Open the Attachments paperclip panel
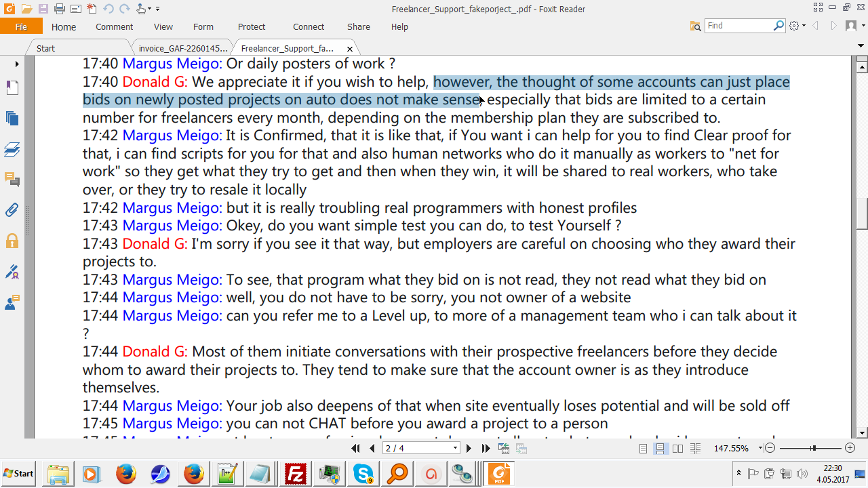The image size is (868, 488). pyautogui.click(x=12, y=209)
